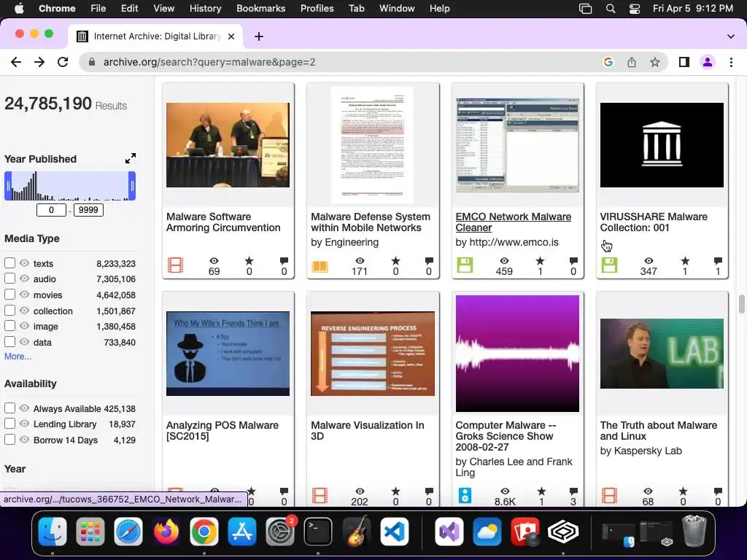Check the Lending Library checkbox
The image size is (747, 560).
click(9, 424)
